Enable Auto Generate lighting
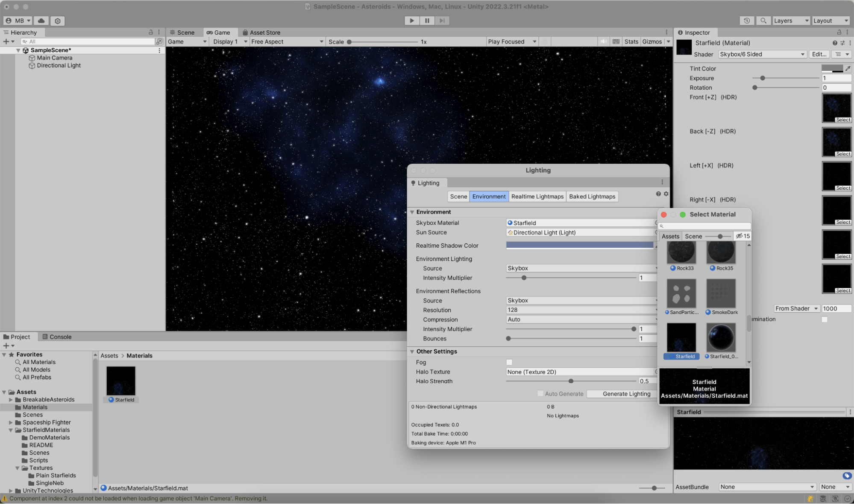 coord(540,393)
